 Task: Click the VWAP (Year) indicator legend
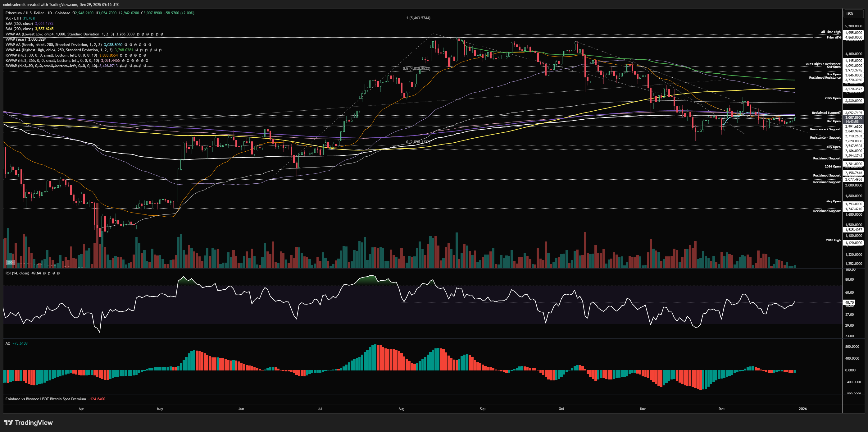(16, 39)
